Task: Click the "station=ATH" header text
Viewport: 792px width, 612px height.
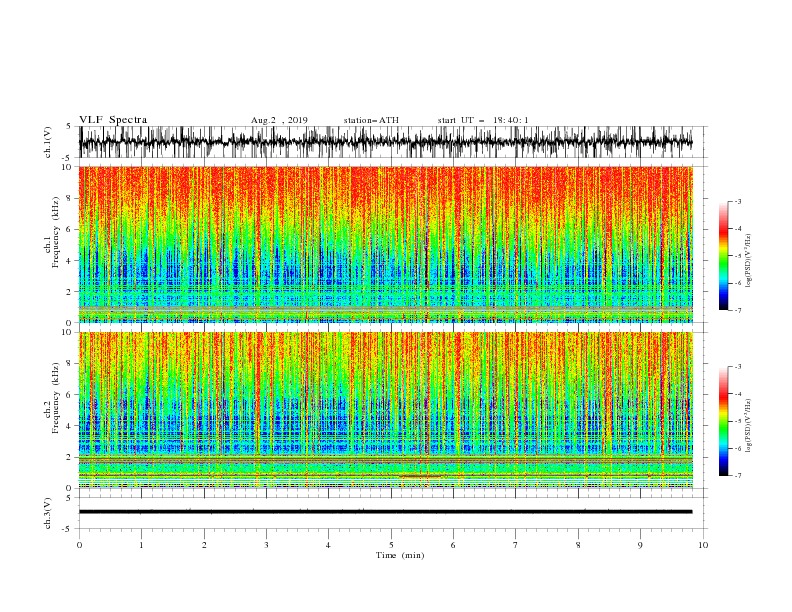Action: pyautogui.click(x=371, y=120)
